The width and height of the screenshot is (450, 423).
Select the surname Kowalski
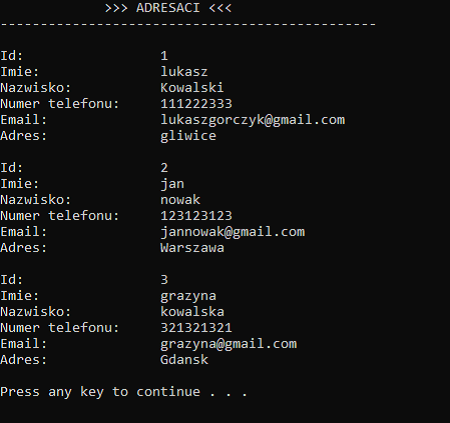click(x=192, y=88)
